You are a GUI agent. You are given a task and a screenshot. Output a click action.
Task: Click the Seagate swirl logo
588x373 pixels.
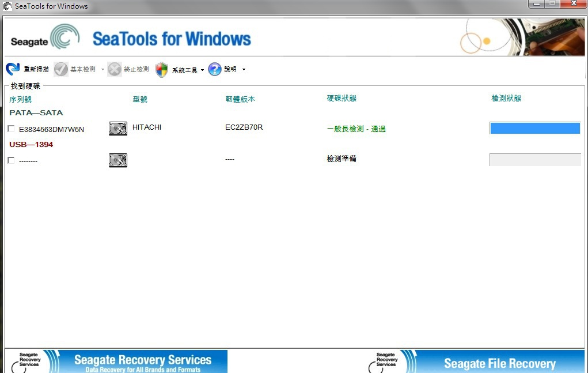65,37
